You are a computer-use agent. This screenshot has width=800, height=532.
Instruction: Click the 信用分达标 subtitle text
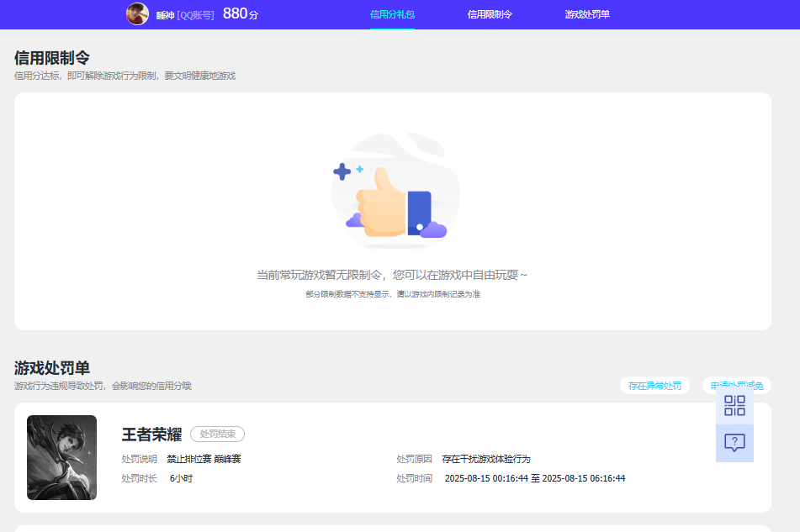tap(125, 76)
